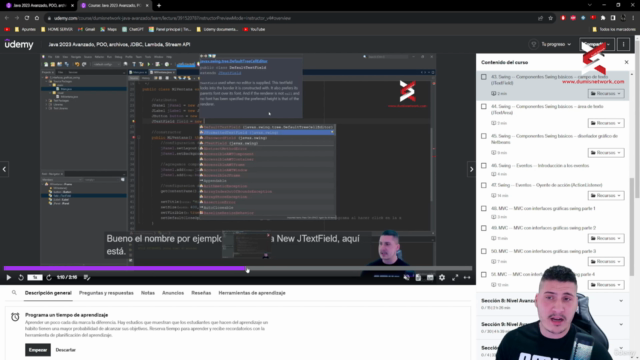Seek on the purple video progress bar
The height and width of the screenshot is (360, 640).
pyautogui.click(x=238, y=269)
